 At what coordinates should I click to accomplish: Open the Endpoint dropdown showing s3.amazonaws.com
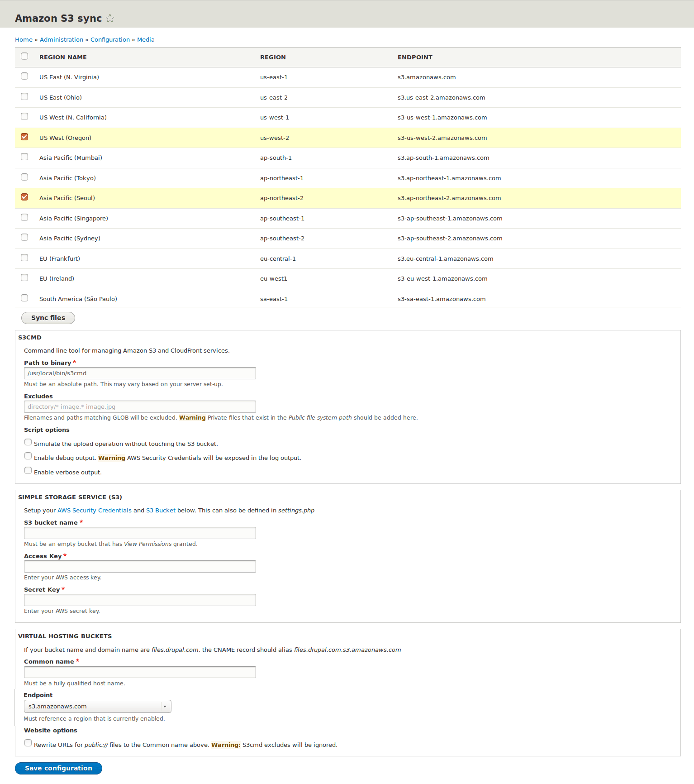97,707
